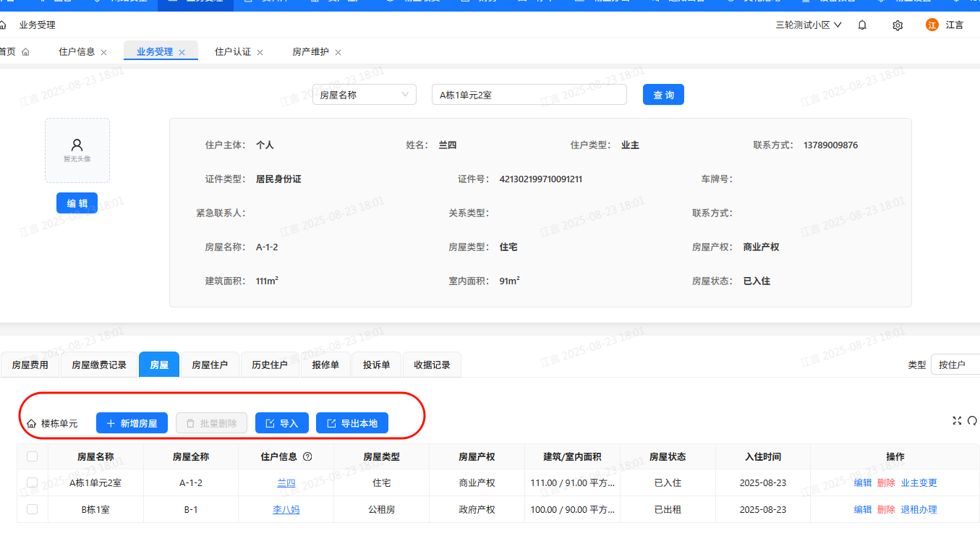980x536 pixels.
Task: Open the notification bell
Action: coord(862,25)
